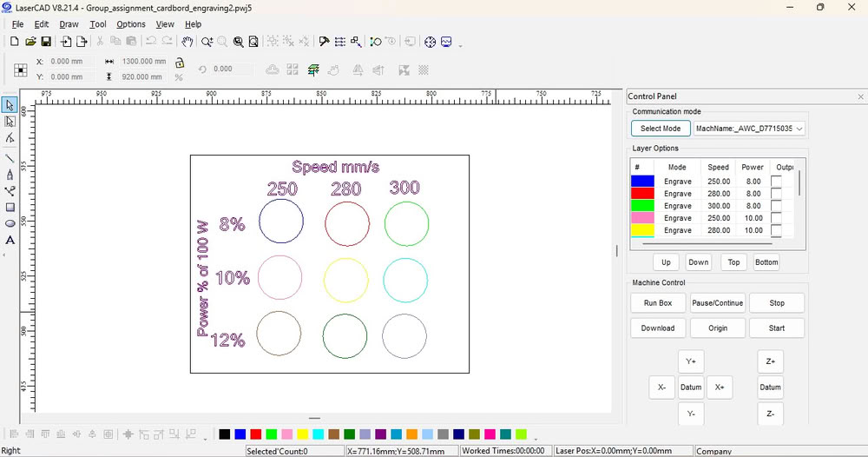Viewport: 868px width, 457px height.
Task: Pick the magenta pink swatch in palette
Action: tap(490, 434)
